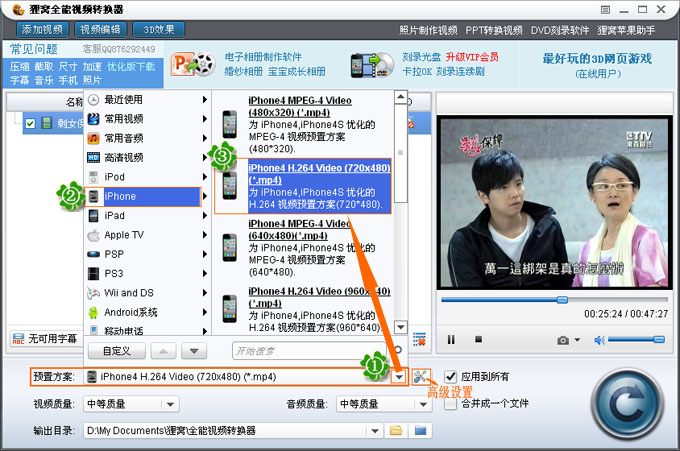Pause the video preview
680x451 pixels.
click(x=451, y=340)
